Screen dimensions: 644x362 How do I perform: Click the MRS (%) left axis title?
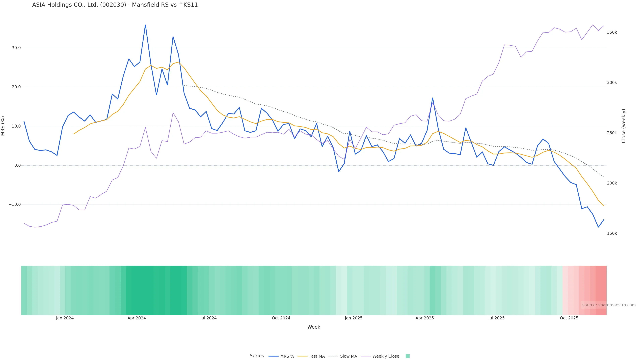pyautogui.click(x=3, y=126)
